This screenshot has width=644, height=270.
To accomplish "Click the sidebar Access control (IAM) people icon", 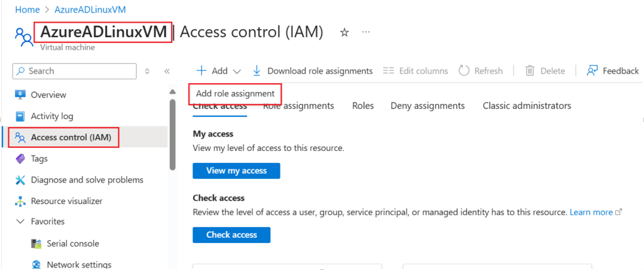I will (x=20, y=137).
